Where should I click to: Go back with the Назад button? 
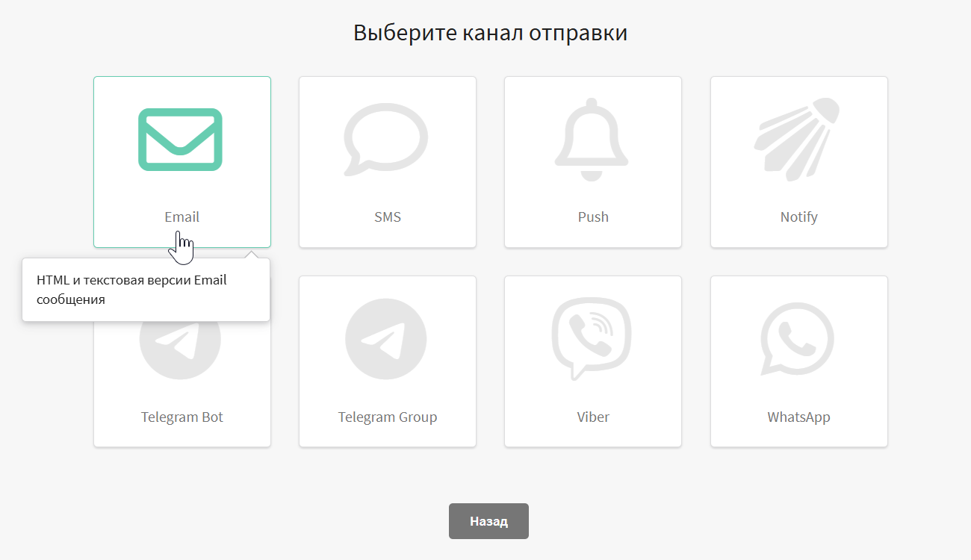(x=488, y=521)
